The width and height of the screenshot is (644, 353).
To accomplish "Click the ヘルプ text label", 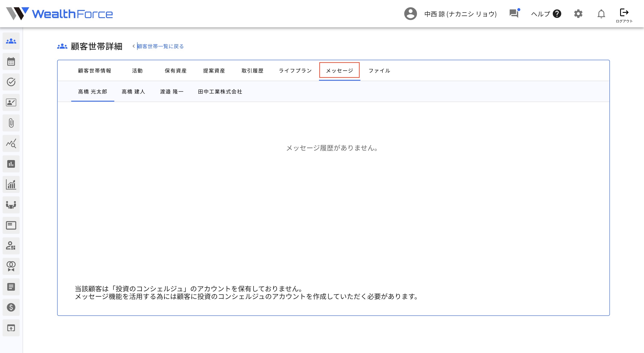I will pos(541,14).
